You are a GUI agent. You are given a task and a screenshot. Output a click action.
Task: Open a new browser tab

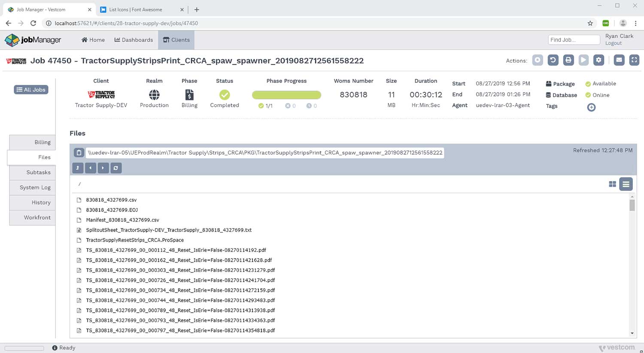click(197, 9)
